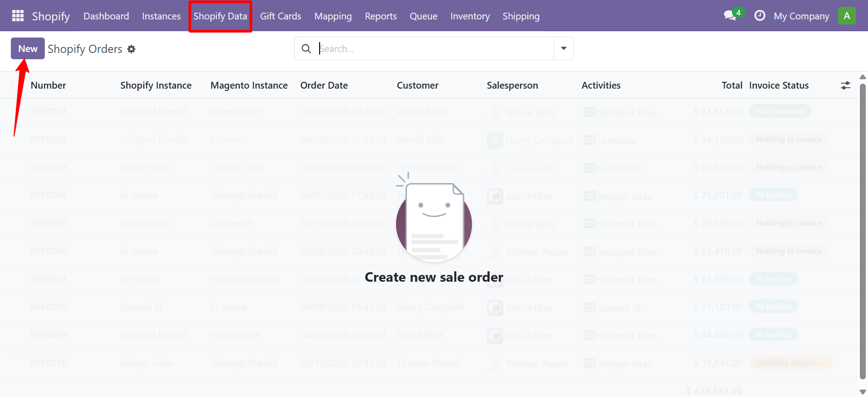Viewport: 868px width, 397px height.
Task: Open the apps grid home menu
Action: coord(18,16)
